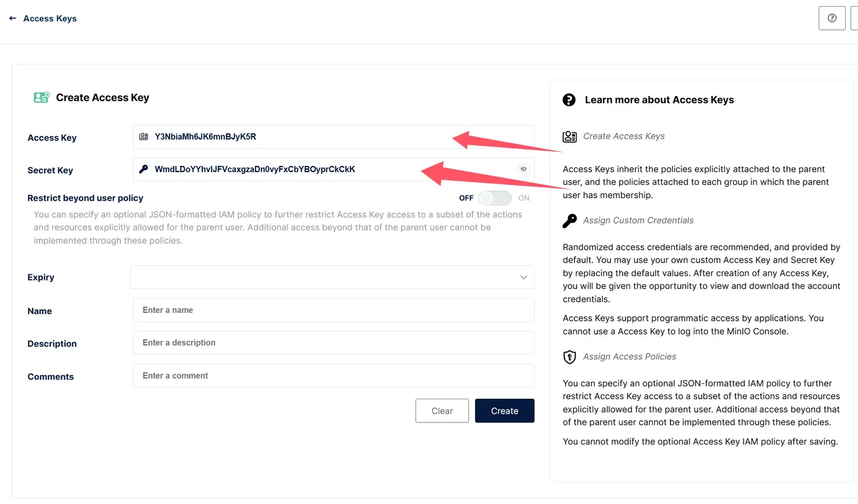The height and width of the screenshot is (504, 858).
Task: Click into the Name input field
Action: tap(333, 310)
